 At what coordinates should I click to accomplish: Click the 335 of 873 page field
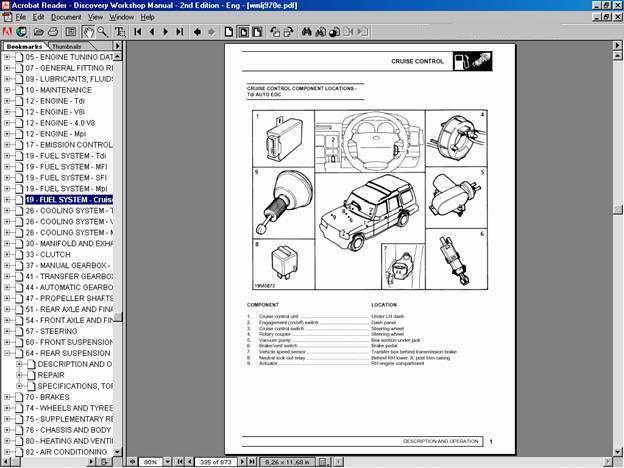(x=215, y=462)
